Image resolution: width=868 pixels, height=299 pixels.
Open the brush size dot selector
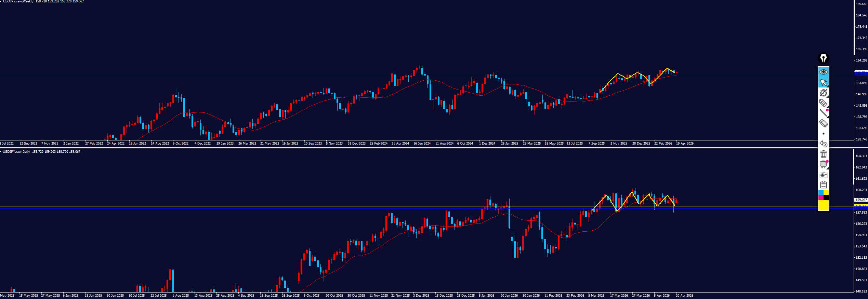pos(823,134)
